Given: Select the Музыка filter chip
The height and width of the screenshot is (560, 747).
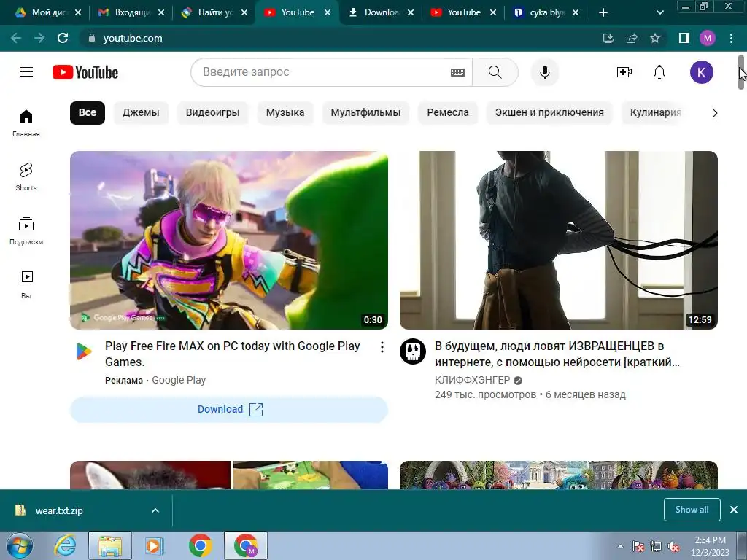Looking at the screenshot, I should (285, 113).
